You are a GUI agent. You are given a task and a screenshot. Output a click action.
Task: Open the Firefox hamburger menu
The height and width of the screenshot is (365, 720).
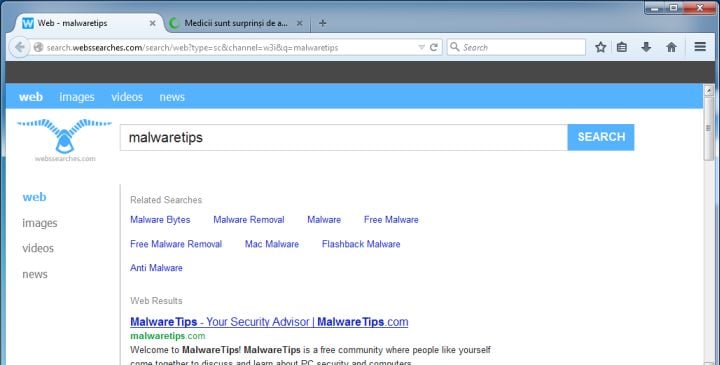700,46
